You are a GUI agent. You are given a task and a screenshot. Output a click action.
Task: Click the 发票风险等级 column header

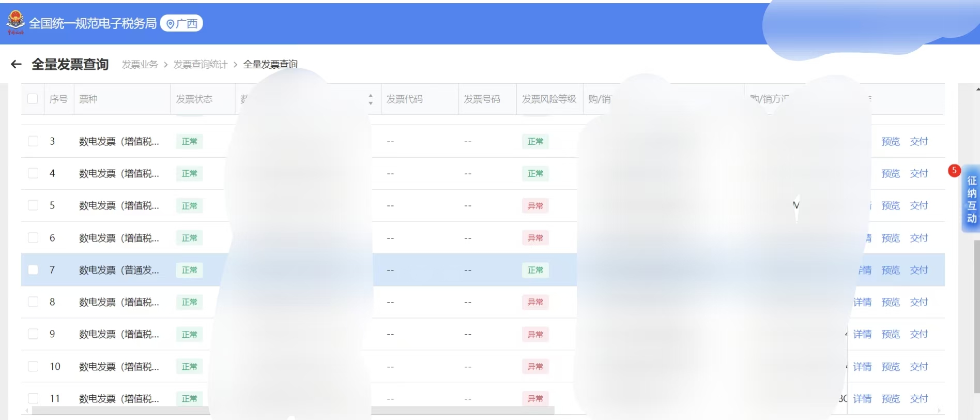click(x=549, y=99)
